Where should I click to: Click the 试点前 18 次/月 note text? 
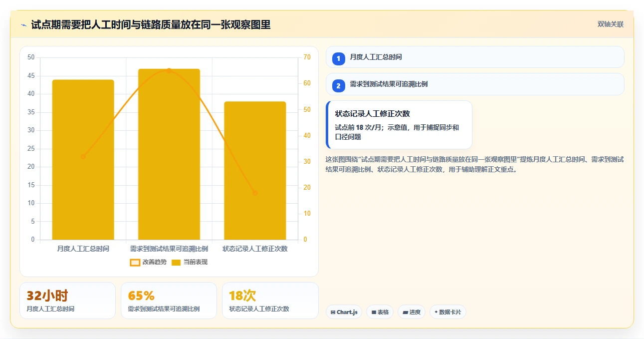pyautogui.click(x=397, y=132)
